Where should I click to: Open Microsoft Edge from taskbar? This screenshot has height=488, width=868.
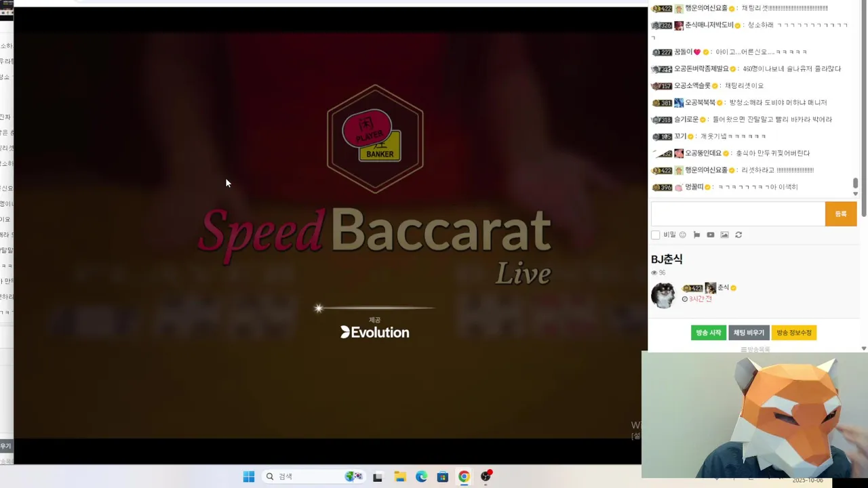pos(421,476)
